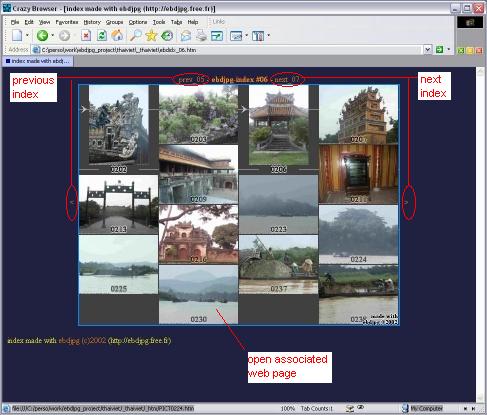Select the 'index made with ebdj...' tab
Screen dimensions: 487x415
coord(38,61)
